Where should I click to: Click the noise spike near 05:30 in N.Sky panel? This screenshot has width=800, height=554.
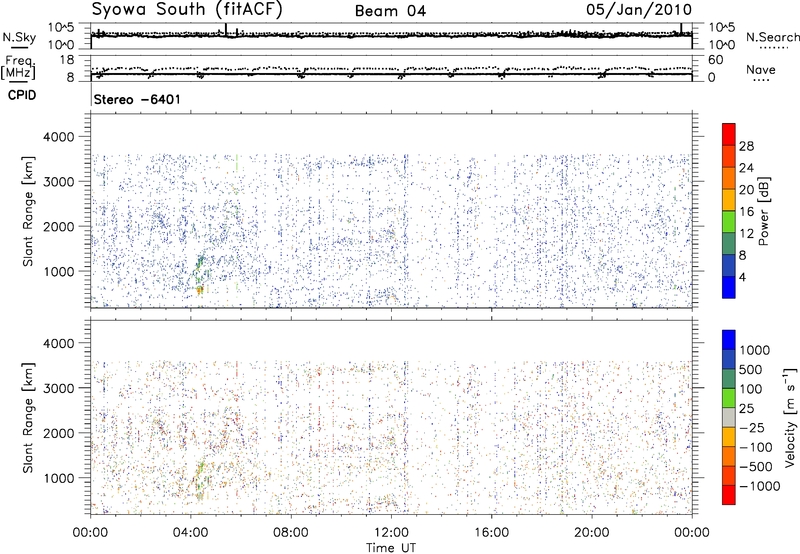click(x=226, y=29)
